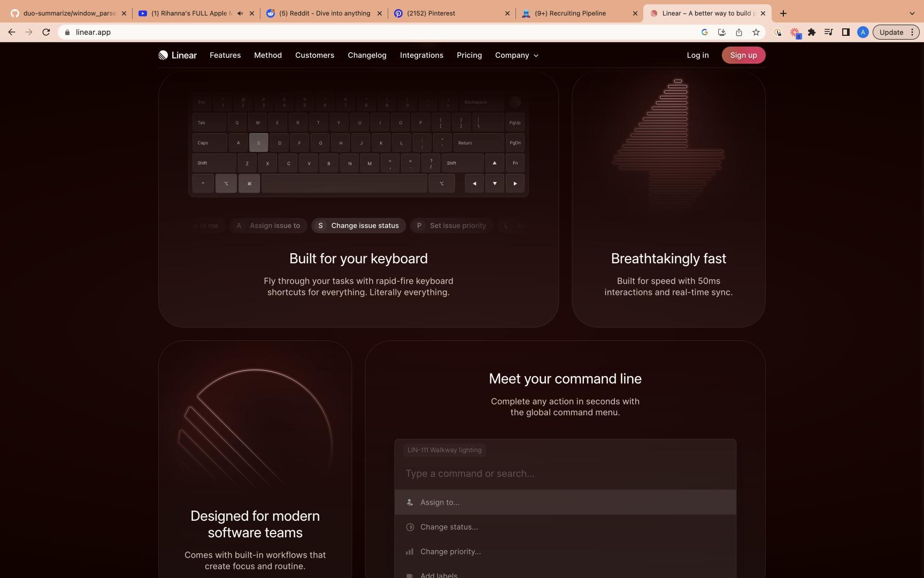Select the Set issue priority shortcut chip
Image resolution: width=924 pixels, height=578 pixels.
pos(451,225)
